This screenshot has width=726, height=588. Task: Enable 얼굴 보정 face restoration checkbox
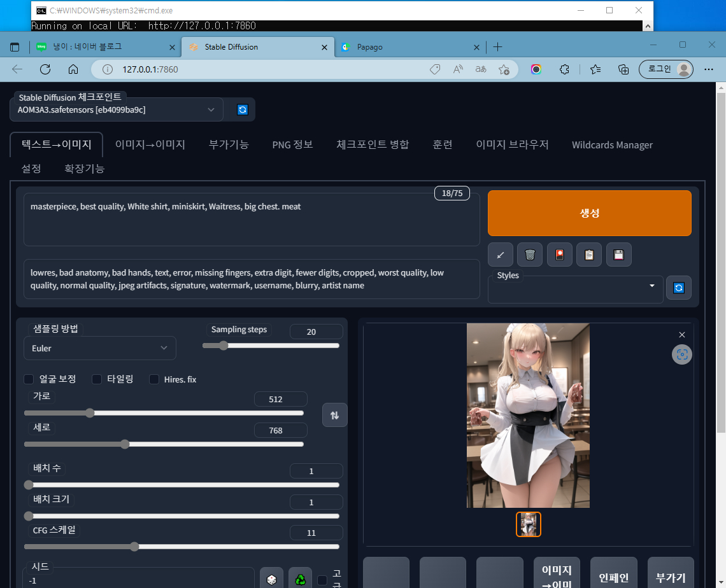tap(29, 379)
